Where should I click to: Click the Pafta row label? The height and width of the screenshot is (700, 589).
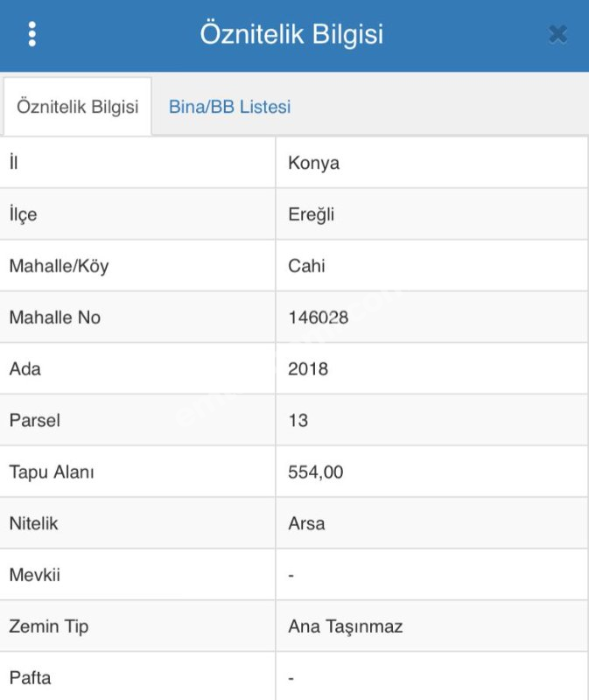[x=30, y=678]
